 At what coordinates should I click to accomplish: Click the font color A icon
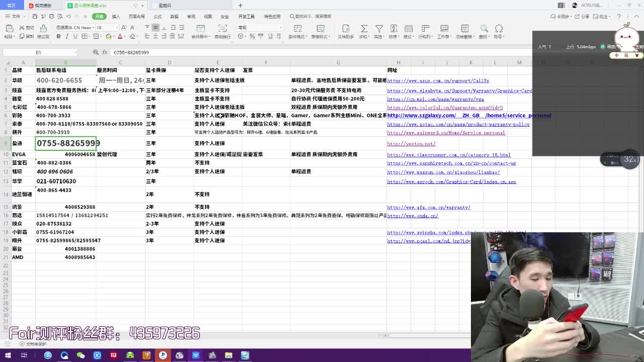(120, 36)
